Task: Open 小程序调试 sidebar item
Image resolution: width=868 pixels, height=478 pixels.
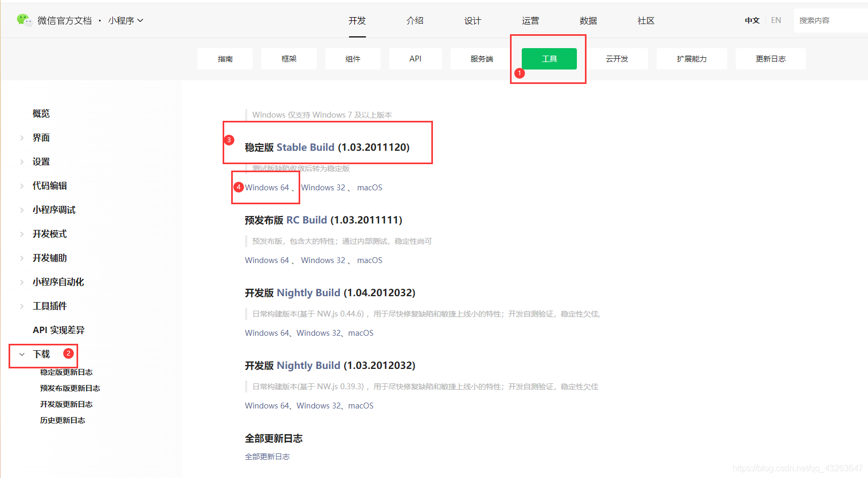Action: pos(54,210)
